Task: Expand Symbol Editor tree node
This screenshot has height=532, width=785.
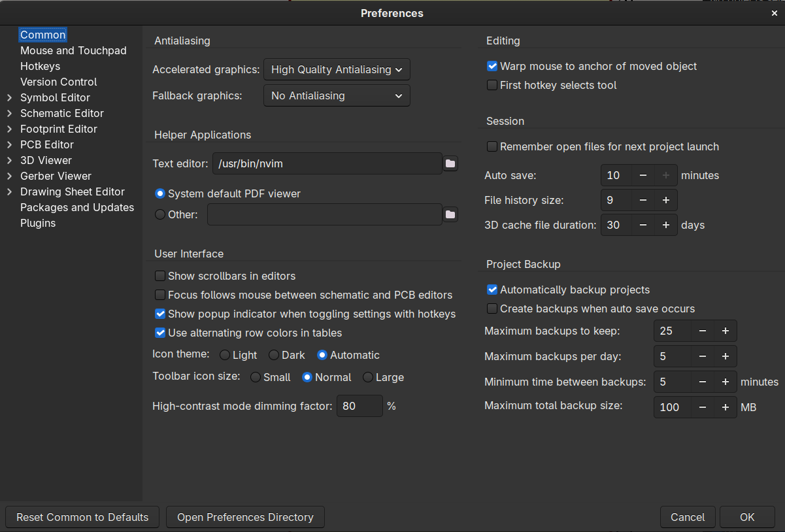Action: (x=9, y=97)
